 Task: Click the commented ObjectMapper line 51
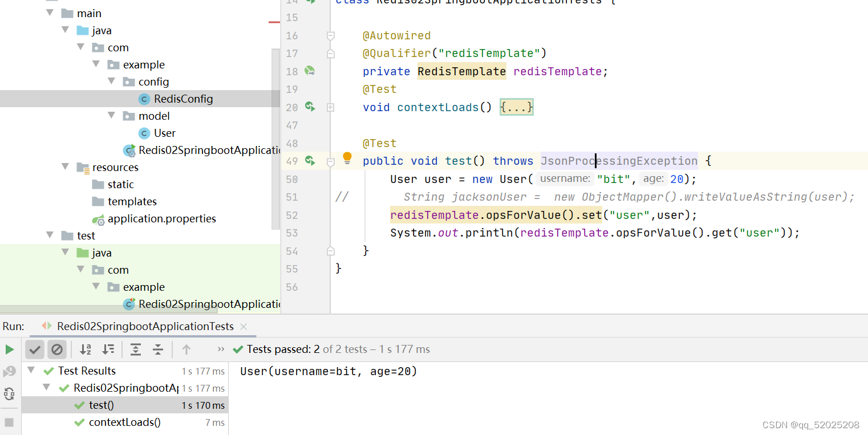pos(630,197)
